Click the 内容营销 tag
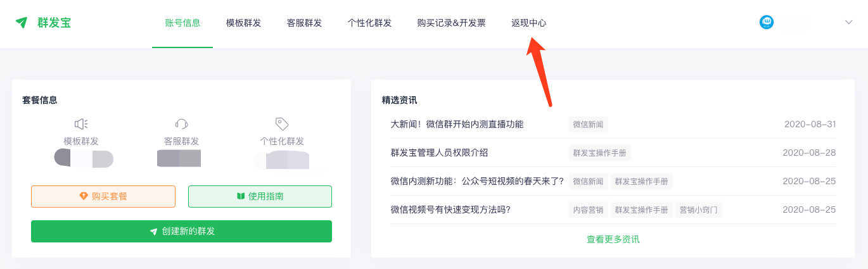This screenshot has width=868, height=269. pyautogui.click(x=589, y=210)
